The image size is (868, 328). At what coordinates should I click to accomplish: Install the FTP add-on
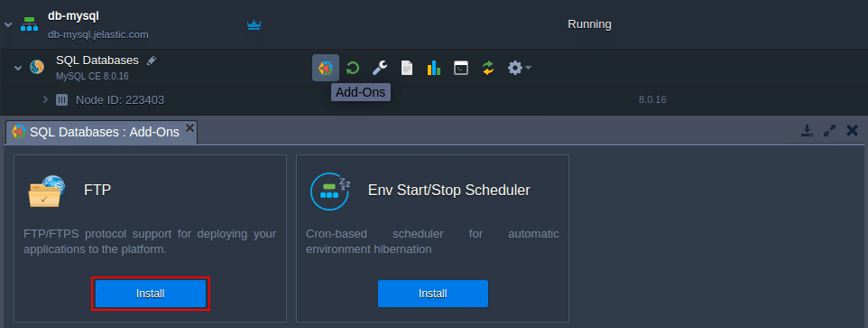point(151,294)
